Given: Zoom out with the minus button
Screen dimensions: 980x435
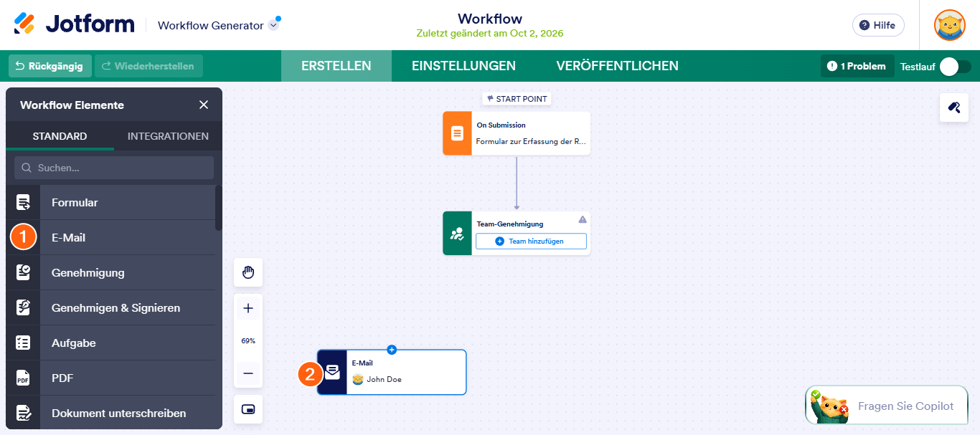Looking at the screenshot, I should [x=248, y=373].
